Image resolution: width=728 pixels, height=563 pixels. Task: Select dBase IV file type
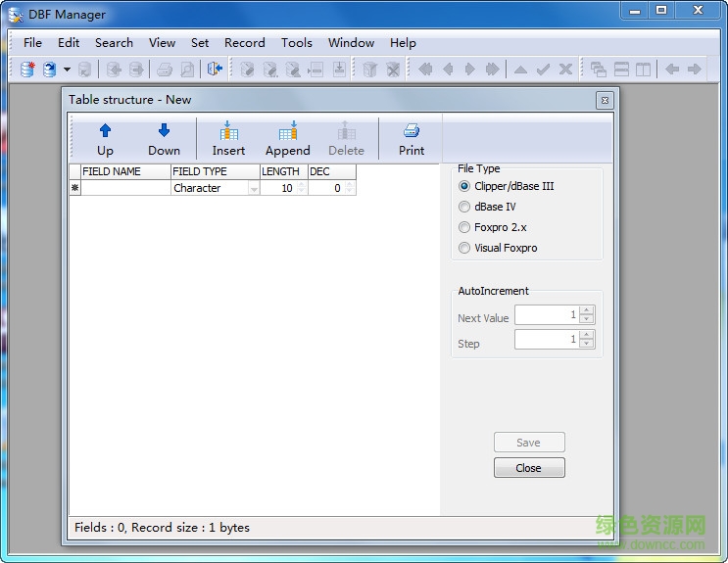[x=487, y=207]
